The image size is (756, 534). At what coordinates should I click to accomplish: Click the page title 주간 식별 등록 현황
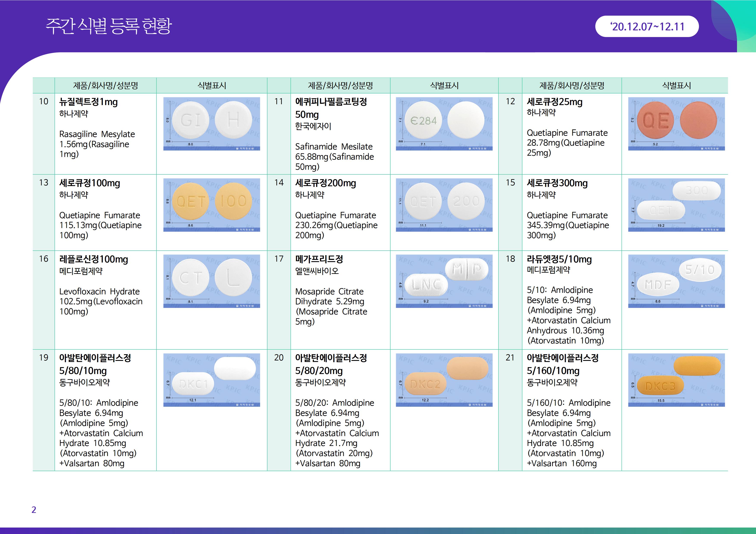coord(109,26)
